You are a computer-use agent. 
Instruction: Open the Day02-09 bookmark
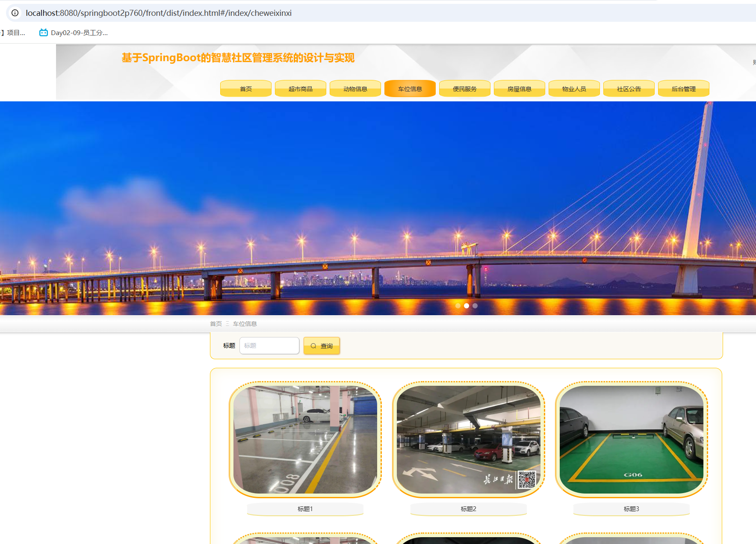pyautogui.click(x=74, y=33)
